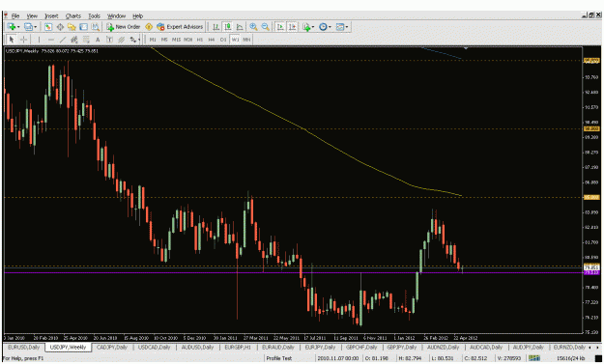
Task: Open the Insert menu
Action: (51, 16)
